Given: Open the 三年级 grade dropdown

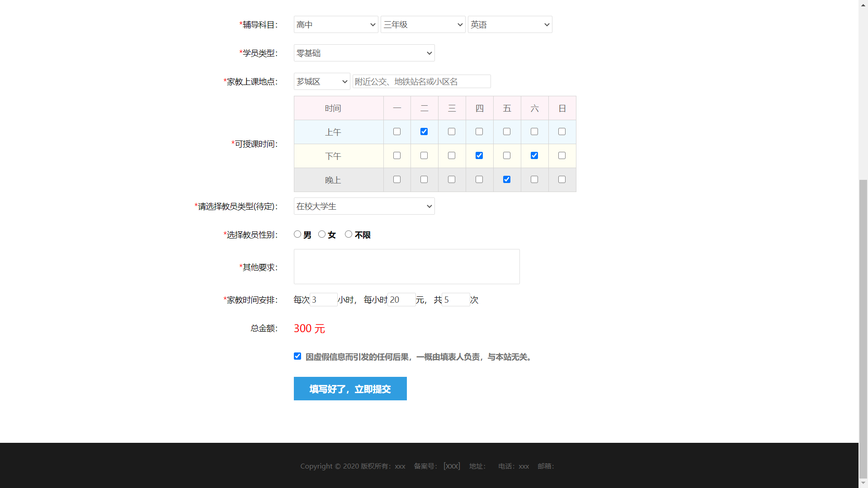Looking at the screenshot, I should pyautogui.click(x=423, y=24).
